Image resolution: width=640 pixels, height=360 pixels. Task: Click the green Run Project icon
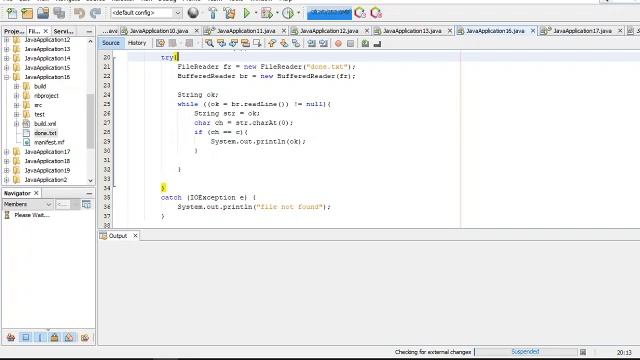coord(247,13)
